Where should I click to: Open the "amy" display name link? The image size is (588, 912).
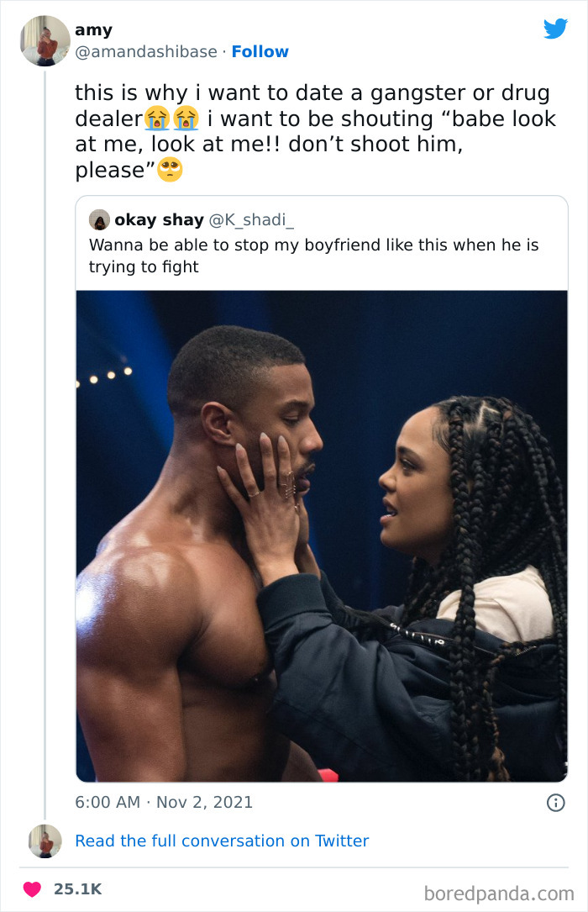[x=93, y=30]
